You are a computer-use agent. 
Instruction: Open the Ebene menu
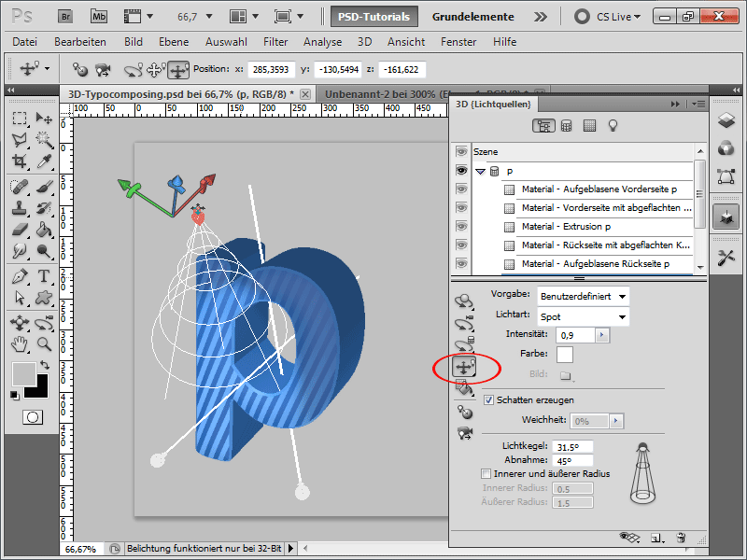(174, 42)
